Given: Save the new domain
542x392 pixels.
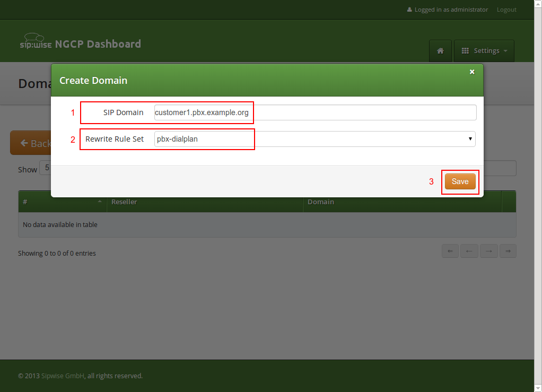Looking at the screenshot, I should click(x=459, y=181).
